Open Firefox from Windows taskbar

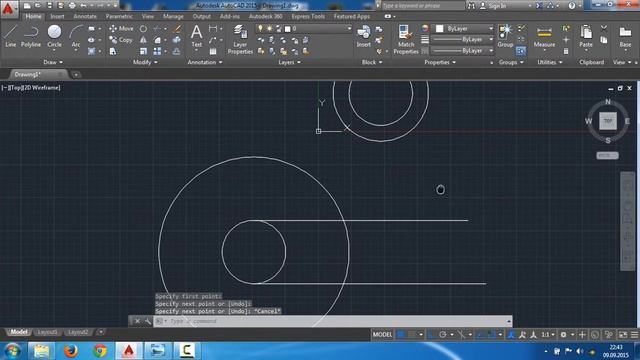71,351
